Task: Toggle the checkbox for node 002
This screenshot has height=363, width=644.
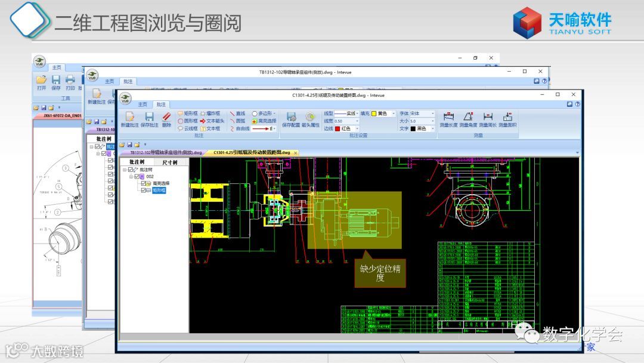Action: click(137, 176)
